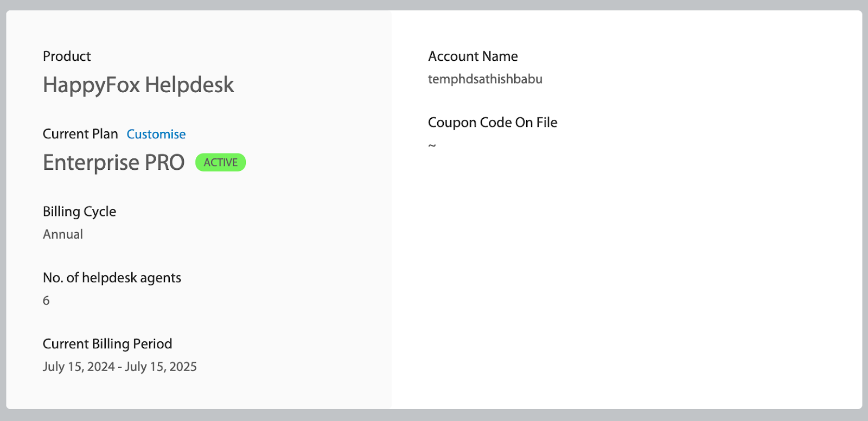
Task: Click the Current Plan label
Action: click(80, 134)
